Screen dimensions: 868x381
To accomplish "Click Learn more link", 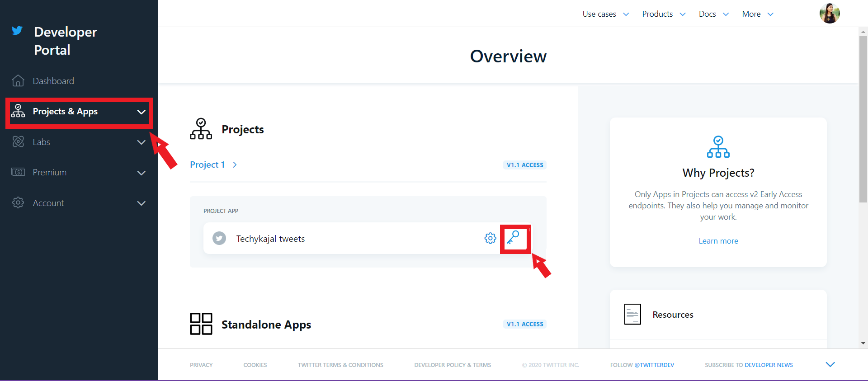I will (718, 241).
